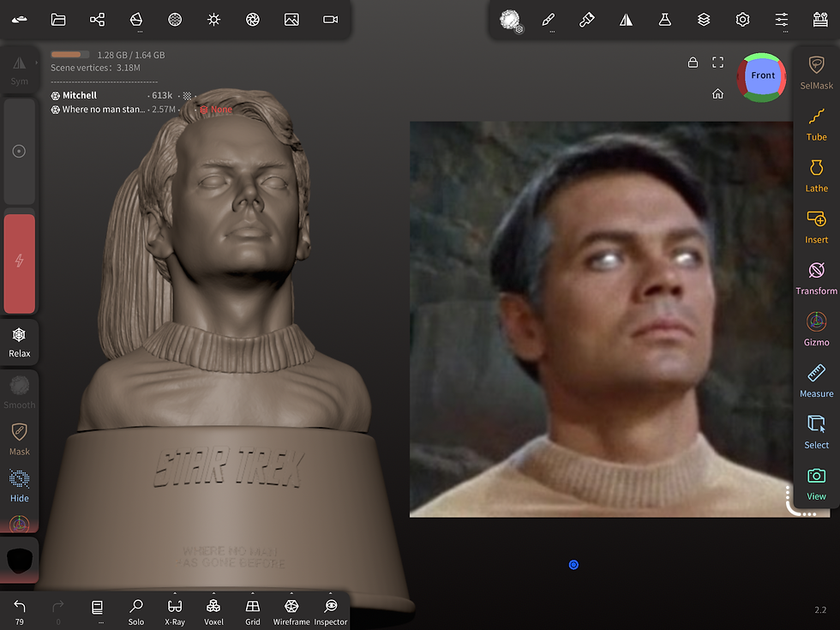The width and height of the screenshot is (840, 630).
Task: Select the Hide tool shortcut
Action: coord(19,485)
